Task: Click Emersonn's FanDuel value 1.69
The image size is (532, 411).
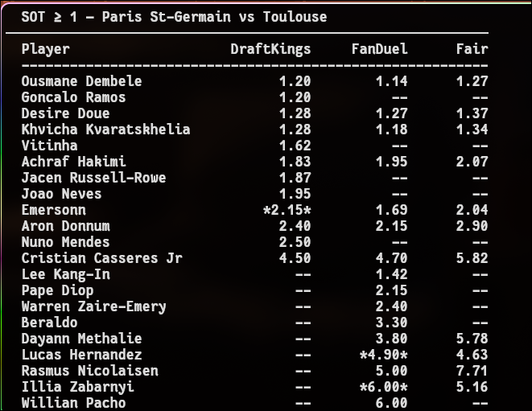Action: (x=391, y=210)
